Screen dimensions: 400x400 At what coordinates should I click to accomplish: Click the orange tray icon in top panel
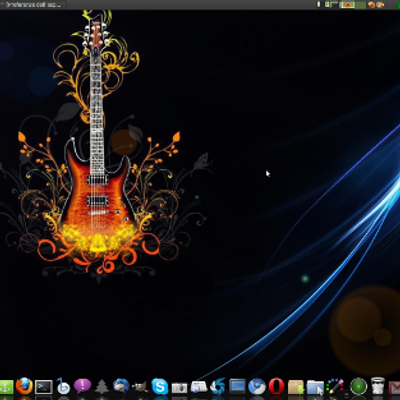point(372,5)
